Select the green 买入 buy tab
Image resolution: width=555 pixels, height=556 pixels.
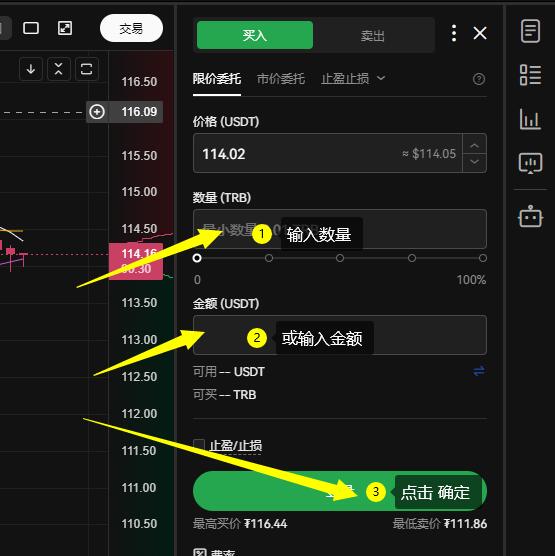(x=255, y=35)
